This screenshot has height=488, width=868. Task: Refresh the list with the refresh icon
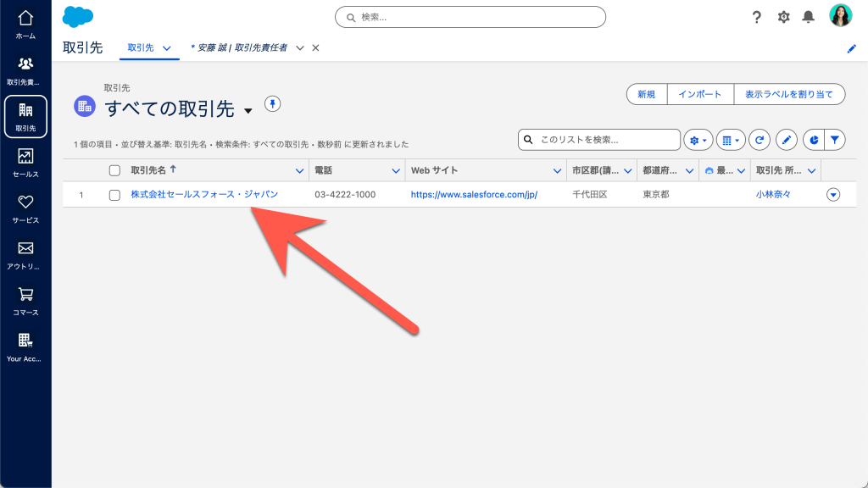pyautogui.click(x=759, y=140)
